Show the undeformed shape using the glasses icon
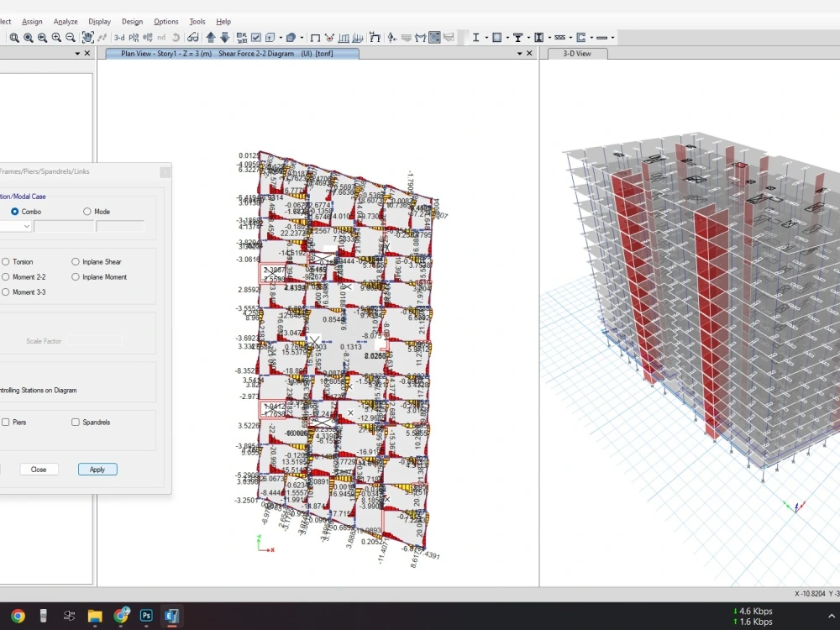This screenshot has width=840, height=630. pos(192,37)
